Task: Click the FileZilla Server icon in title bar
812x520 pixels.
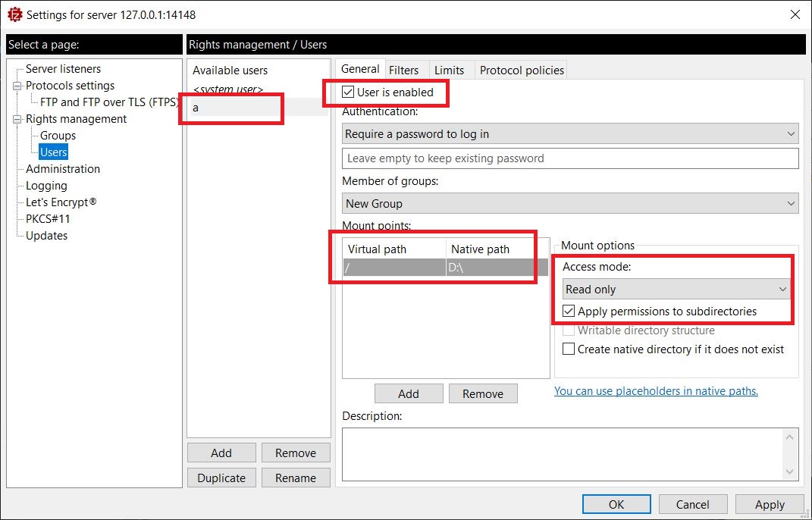Action: tap(13, 14)
